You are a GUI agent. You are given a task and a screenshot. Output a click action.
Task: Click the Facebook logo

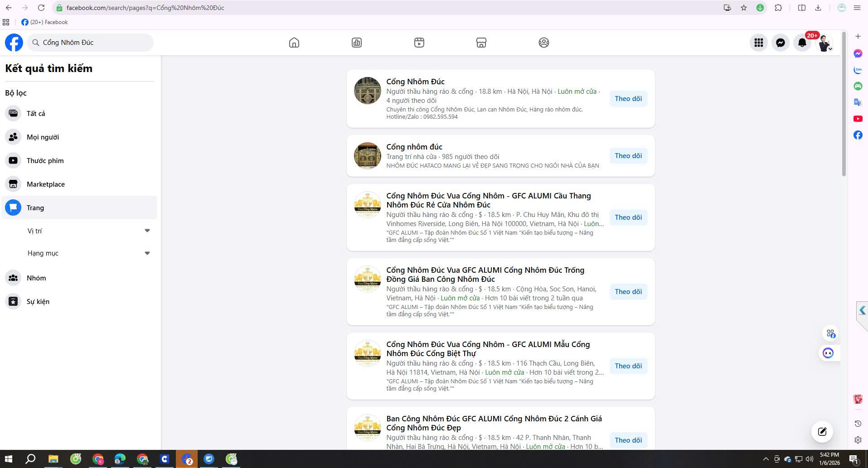[14, 43]
